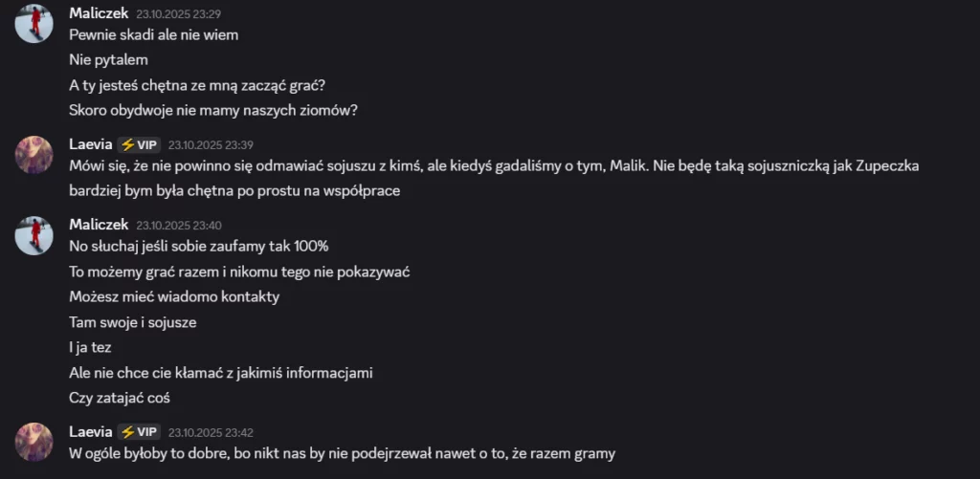The image size is (980, 479).
Task: Click the message "Możesz mieć wiadomo kontakty"
Action: pos(174,297)
